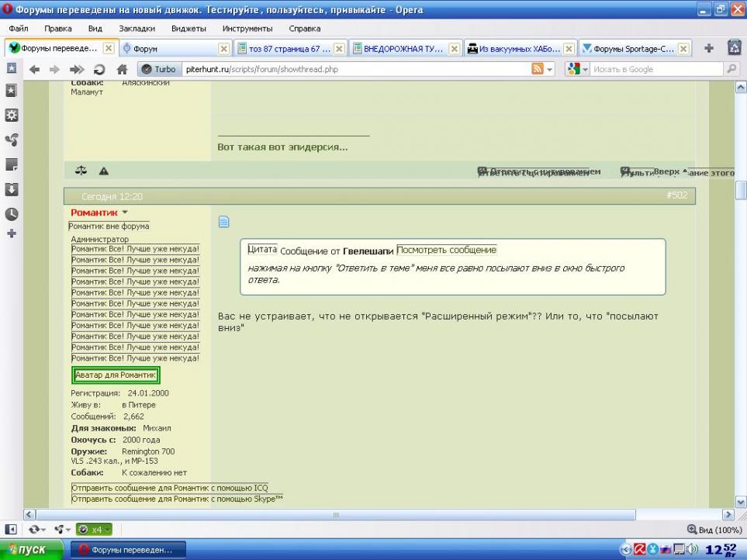747x560 pixels.
Task: Open new tab with plus button
Action: tap(709, 48)
